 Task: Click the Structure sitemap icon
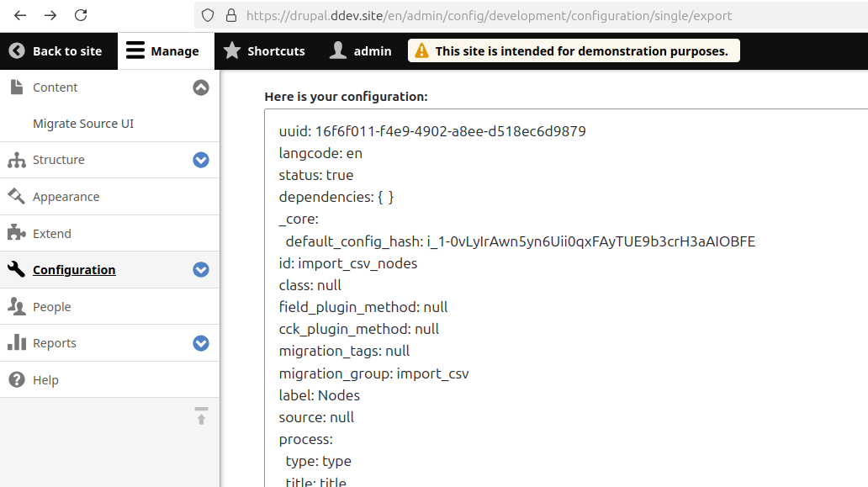click(17, 159)
